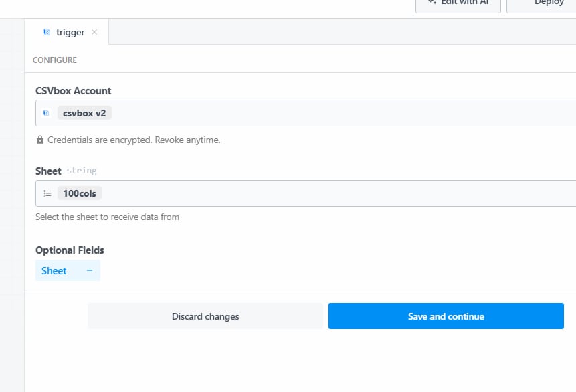Screen dimensions: 576x392
Task: Switch to the trigger tab
Action: (66, 32)
